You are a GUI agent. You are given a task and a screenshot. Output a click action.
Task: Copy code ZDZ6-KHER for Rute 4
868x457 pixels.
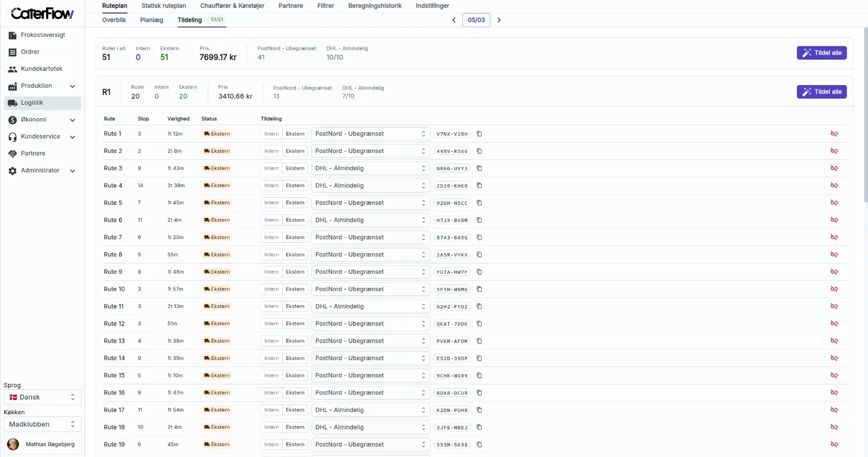click(x=479, y=185)
